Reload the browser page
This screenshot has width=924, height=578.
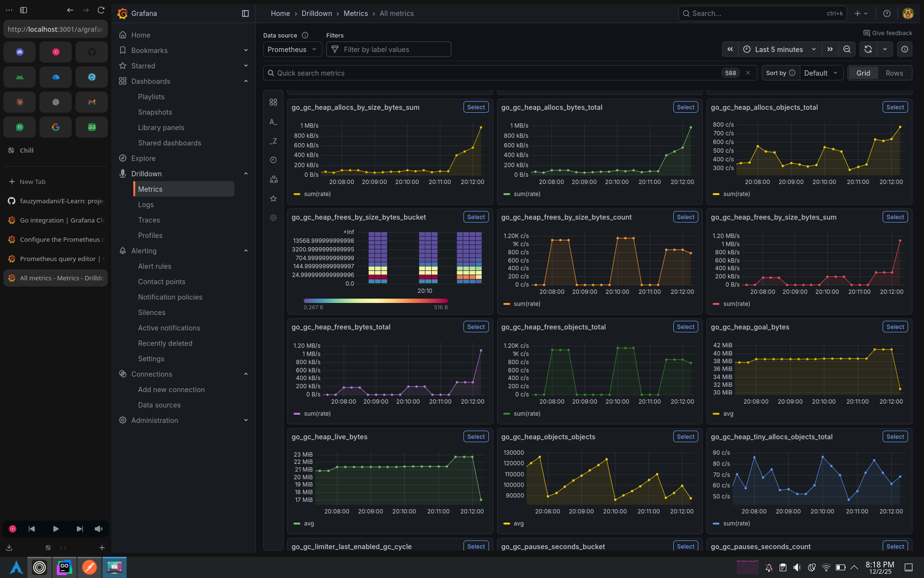[101, 10]
